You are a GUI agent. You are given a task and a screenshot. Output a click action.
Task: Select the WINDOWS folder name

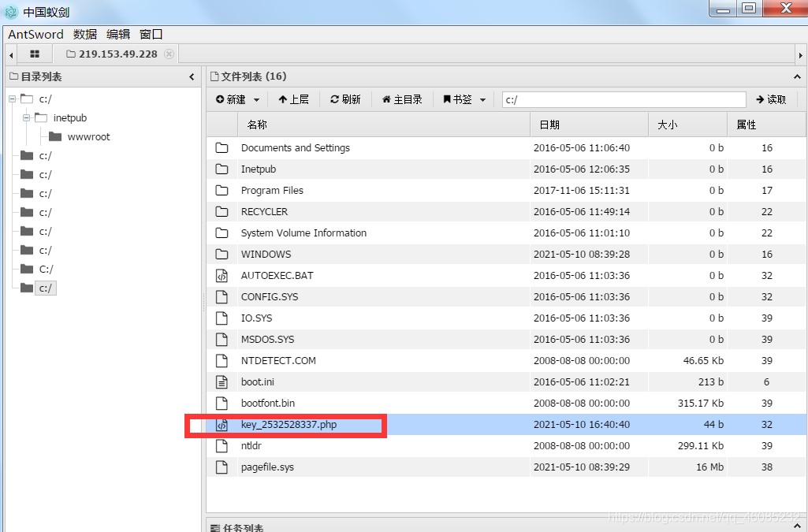tap(266, 255)
